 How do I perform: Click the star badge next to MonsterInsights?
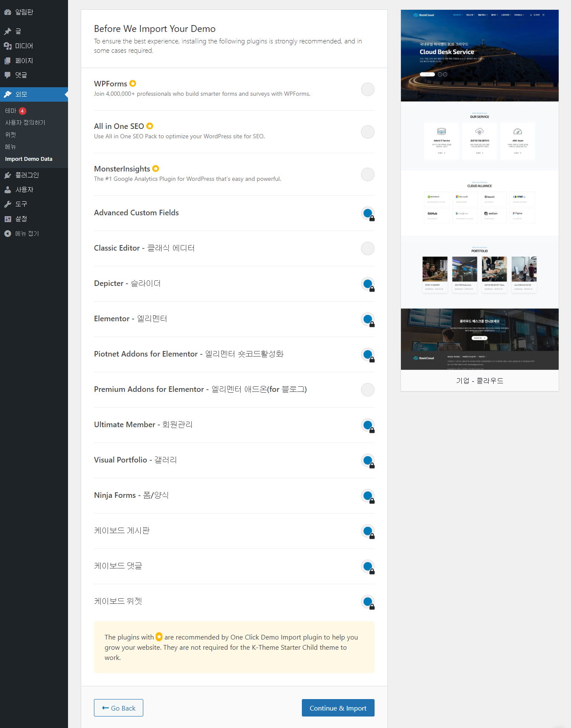click(x=156, y=168)
